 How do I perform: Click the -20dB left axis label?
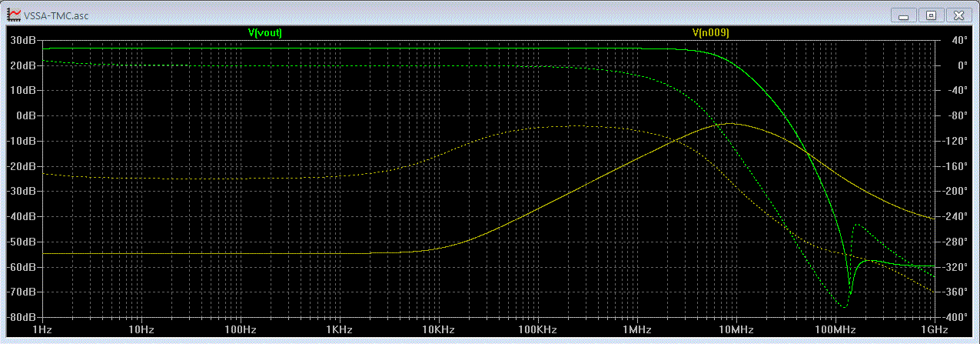(x=21, y=166)
